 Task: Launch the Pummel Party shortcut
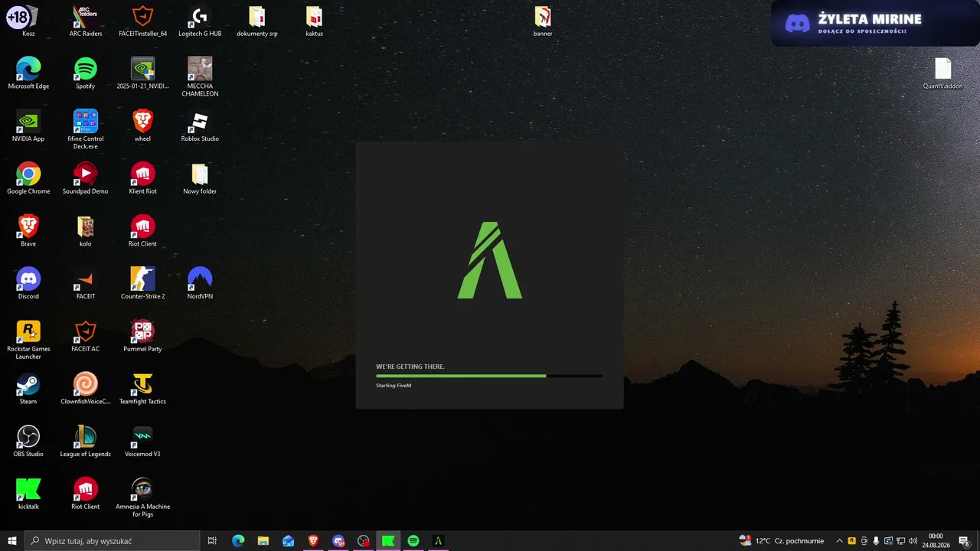pyautogui.click(x=143, y=337)
